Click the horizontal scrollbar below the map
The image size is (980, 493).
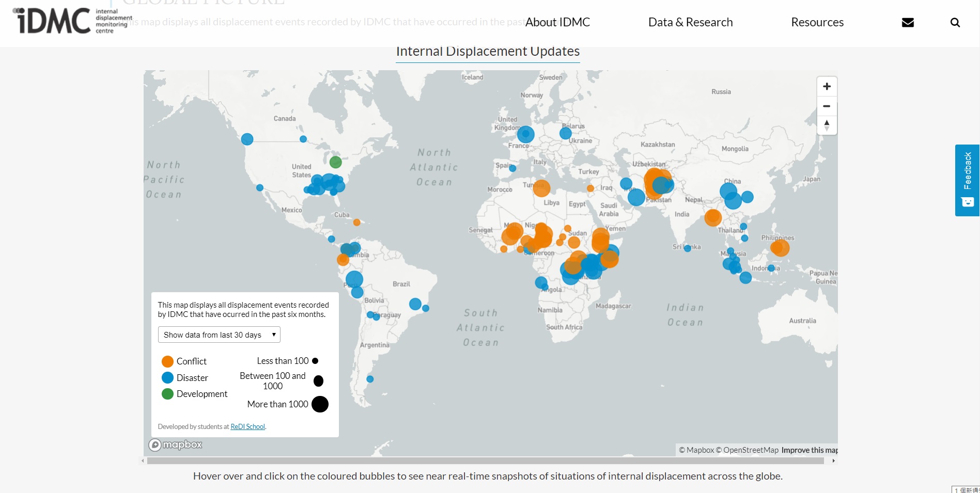(x=485, y=460)
